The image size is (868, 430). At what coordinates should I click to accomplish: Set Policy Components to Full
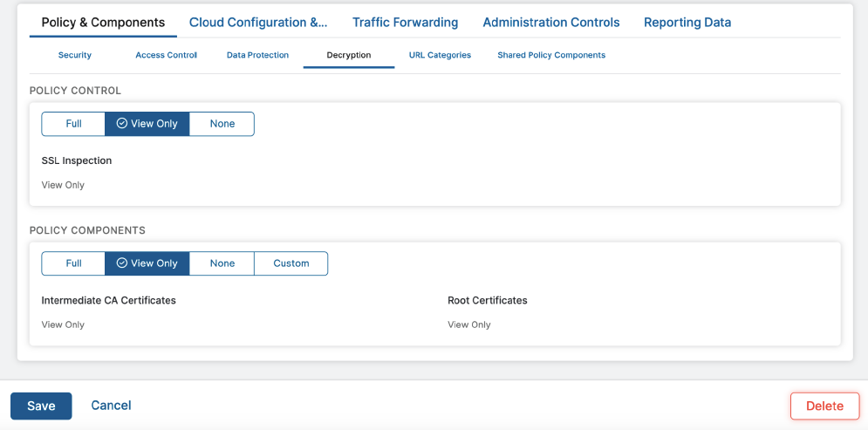pos(73,263)
